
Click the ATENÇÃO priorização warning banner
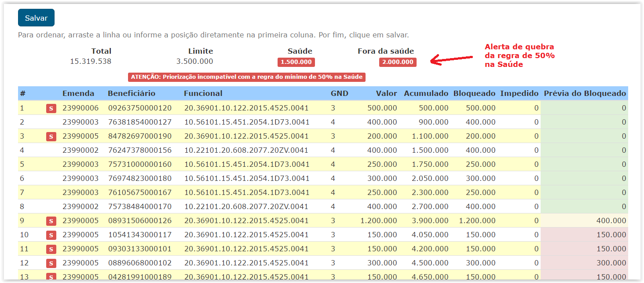[247, 77]
